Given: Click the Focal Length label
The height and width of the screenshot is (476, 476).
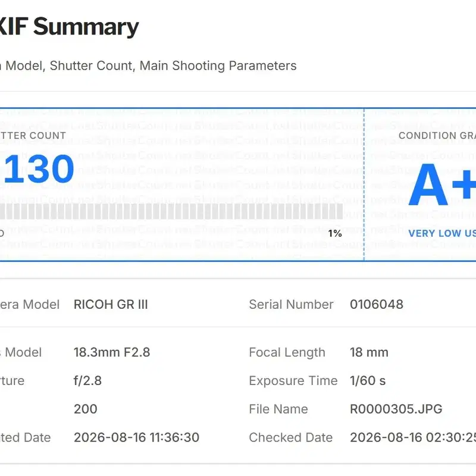Looking at the screenshot, I should tap(287, 352).
